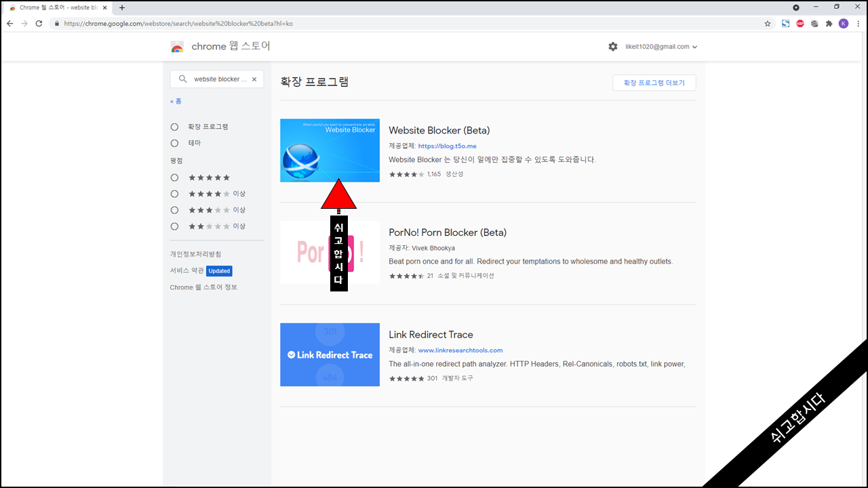Click Vivek Bhookya developer name
The width and height of the screenshot is (868, 488).
pos(433,248)
